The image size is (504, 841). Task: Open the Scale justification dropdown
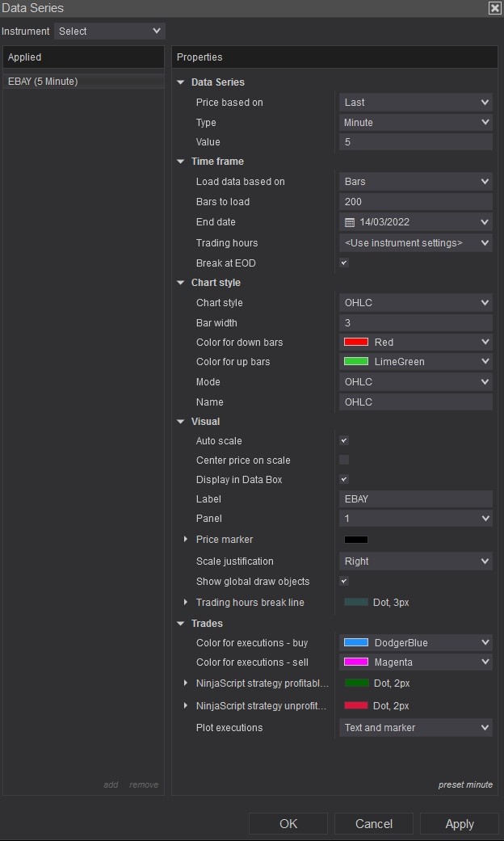(x=415, y=561)
